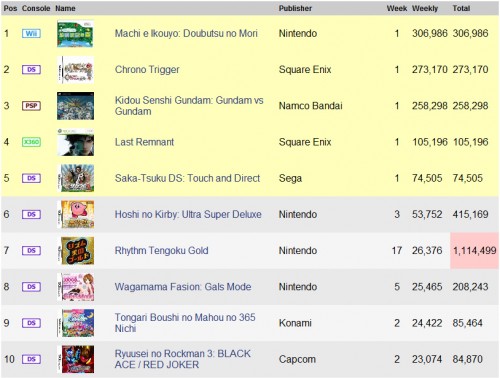Image resolution: width=500 pixels, height=378 pixels.
Task: Follow the Kidou Senshi Gundam: Gundam vs Gundam link
Action: [189, 106]
